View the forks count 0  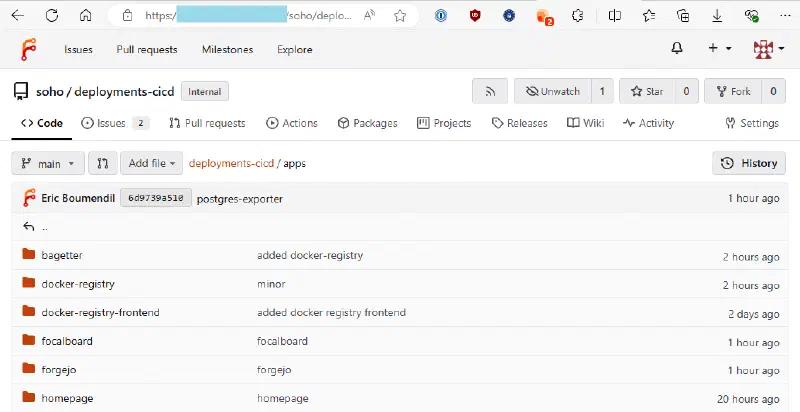tap(773, 91)
